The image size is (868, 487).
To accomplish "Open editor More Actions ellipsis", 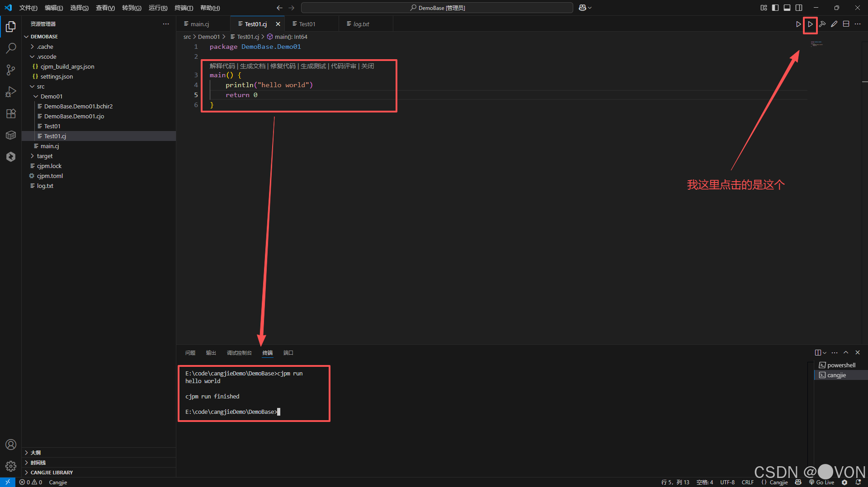I will (x=858, y=24).
